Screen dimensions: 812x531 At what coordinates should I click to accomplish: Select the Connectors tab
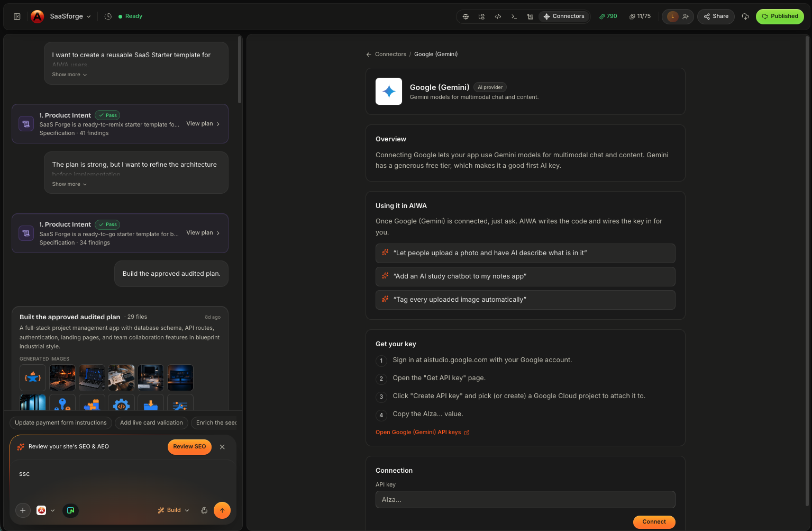[x=564, y=16]
